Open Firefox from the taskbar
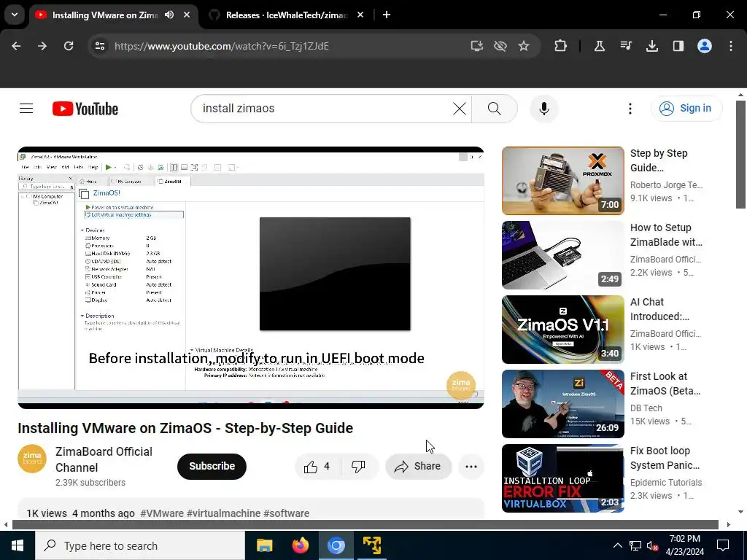Screen dimensions: 747x560 pos(300,545)
